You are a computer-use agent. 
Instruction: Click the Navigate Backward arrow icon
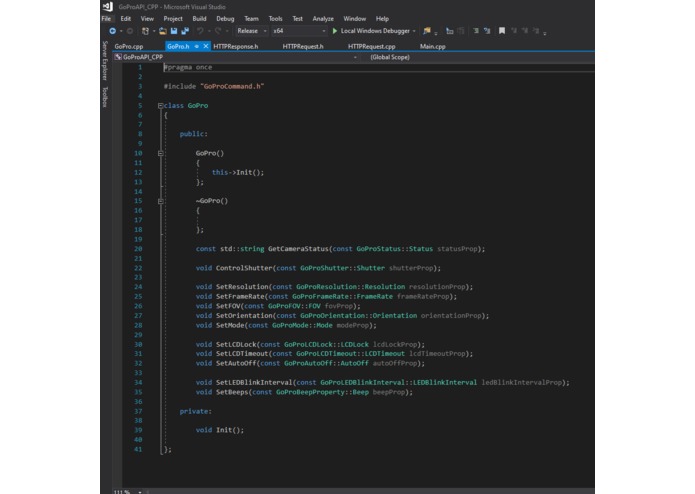(113, 31)
